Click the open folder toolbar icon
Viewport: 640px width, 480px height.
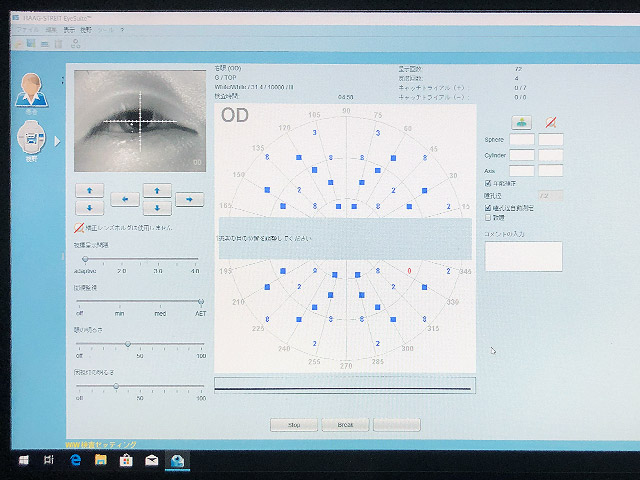coord(18,44)
